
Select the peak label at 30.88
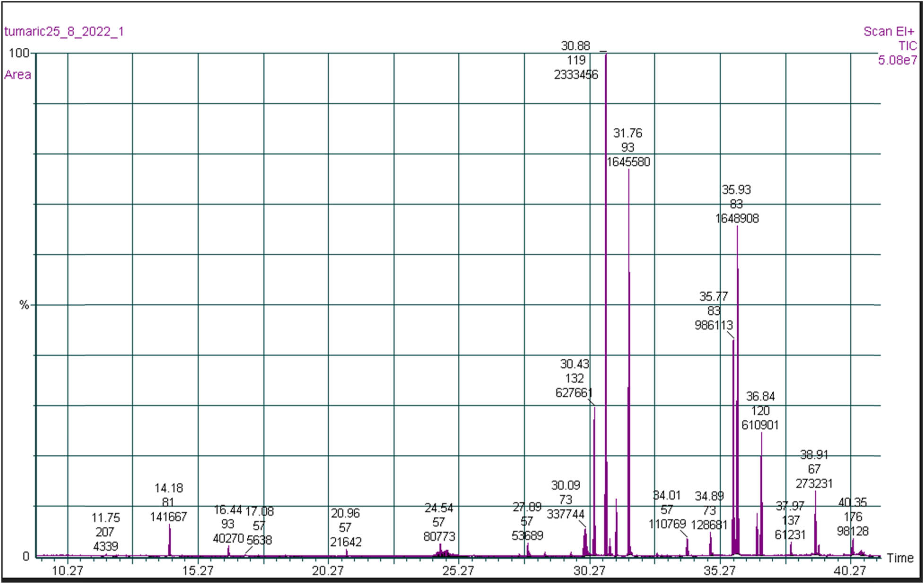point(575,46)
